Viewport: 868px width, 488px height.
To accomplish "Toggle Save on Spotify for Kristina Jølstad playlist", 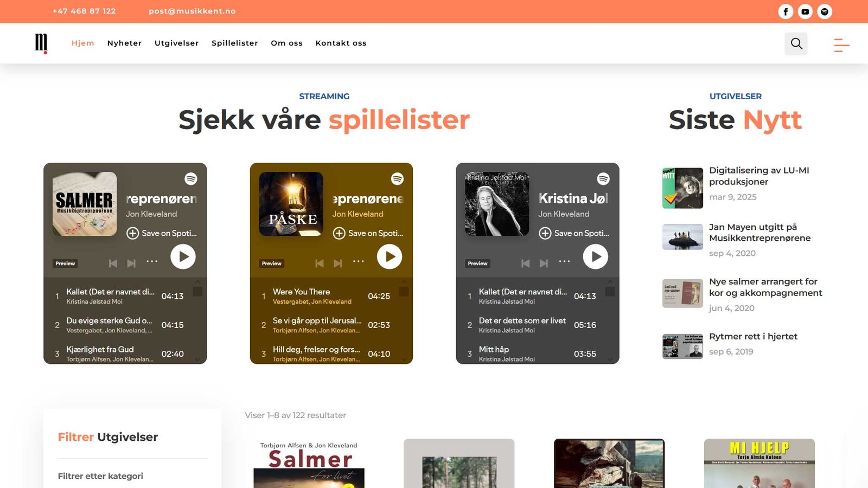I will (574, 233).
